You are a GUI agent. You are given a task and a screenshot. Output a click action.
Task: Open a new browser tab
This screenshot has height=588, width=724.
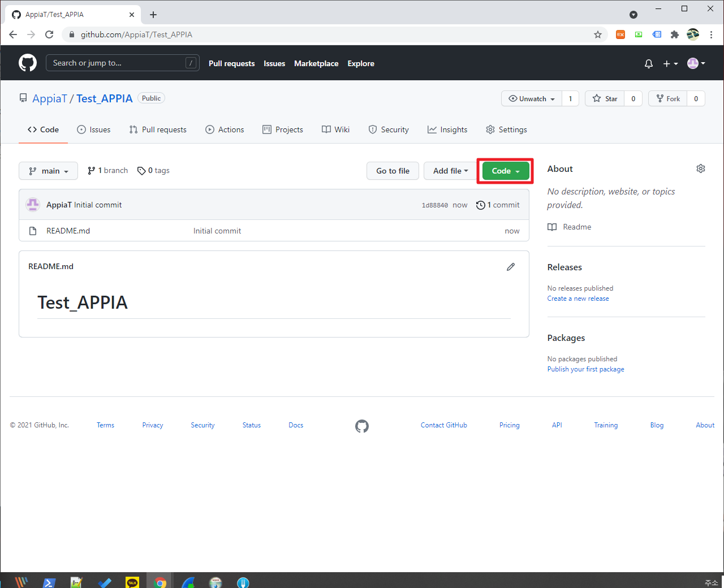coord(153,15)
